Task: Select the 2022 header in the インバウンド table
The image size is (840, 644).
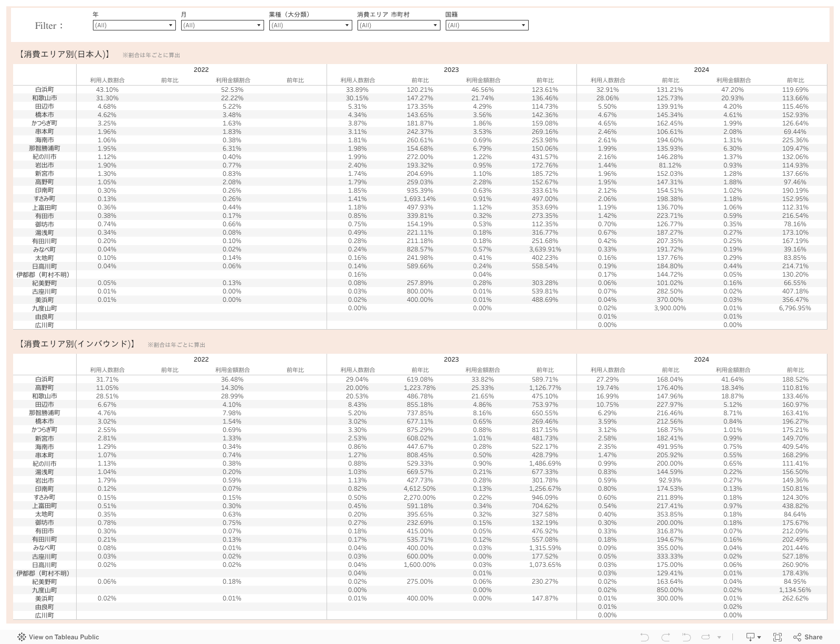Action: pos(201,360)
